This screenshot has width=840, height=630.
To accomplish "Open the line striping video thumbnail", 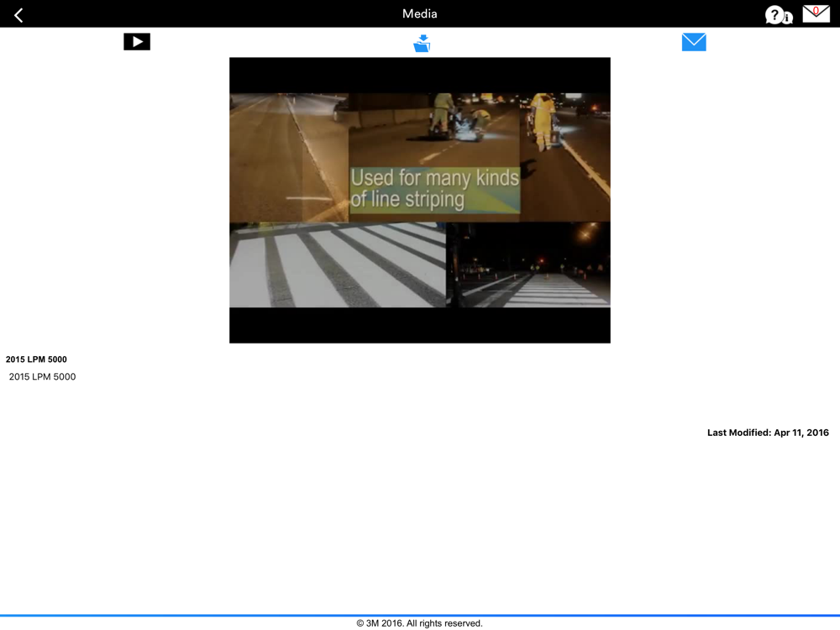I will [420, 201].
